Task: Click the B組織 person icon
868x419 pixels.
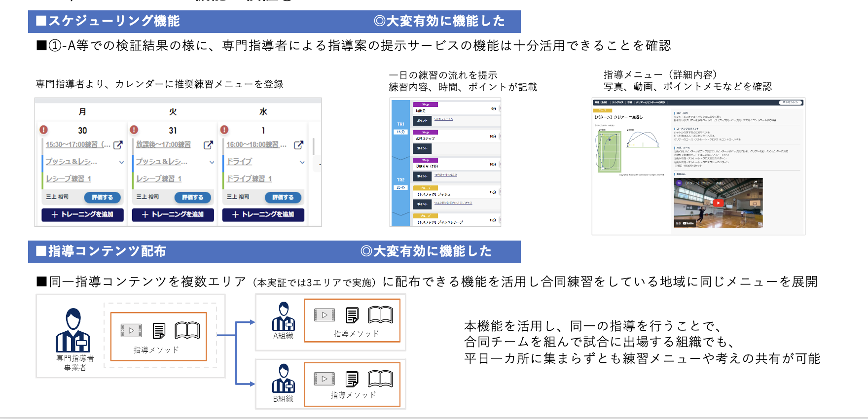Action: coord(284,378)
